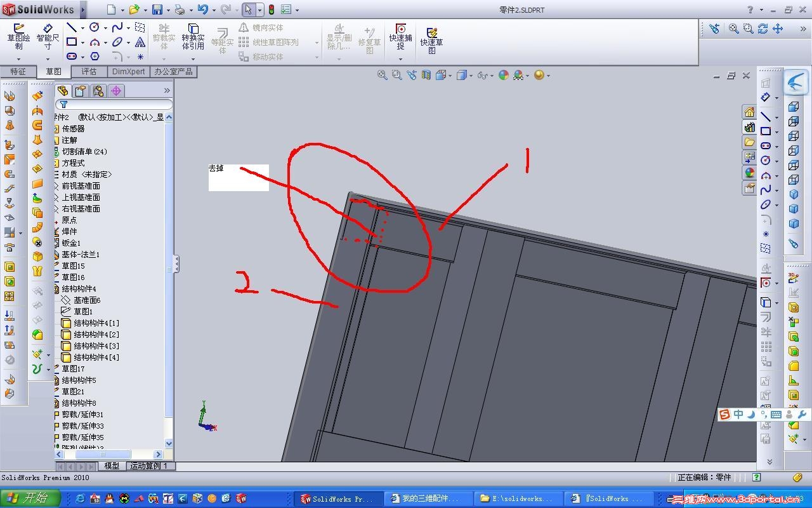
Task: Select 剪裁/延伸33 in the feature tree
Action: [82, 426]
